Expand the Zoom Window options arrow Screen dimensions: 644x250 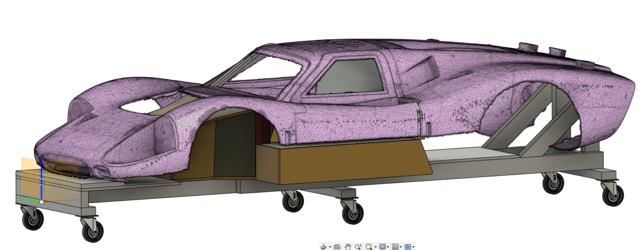(x=376, y=247)
